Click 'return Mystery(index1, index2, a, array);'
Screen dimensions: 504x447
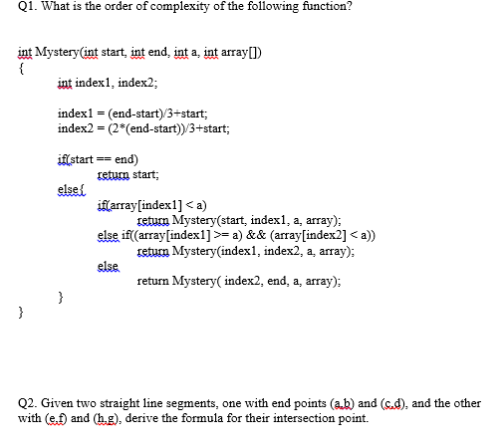tap(246, 251)
